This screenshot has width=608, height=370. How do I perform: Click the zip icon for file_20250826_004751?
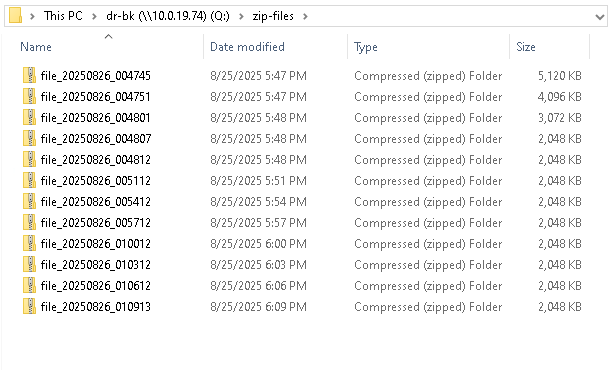pyautogui.click(x=29, y=96)
